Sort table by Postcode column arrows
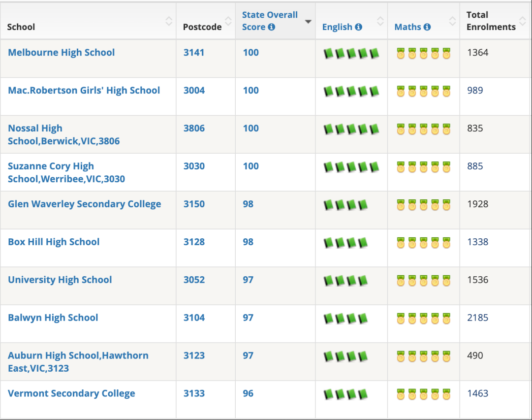 [228, 21]
